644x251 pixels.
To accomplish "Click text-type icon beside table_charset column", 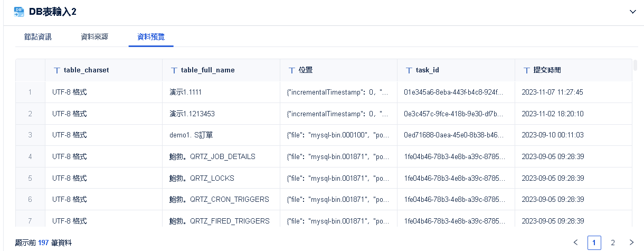I will point(57,70).
